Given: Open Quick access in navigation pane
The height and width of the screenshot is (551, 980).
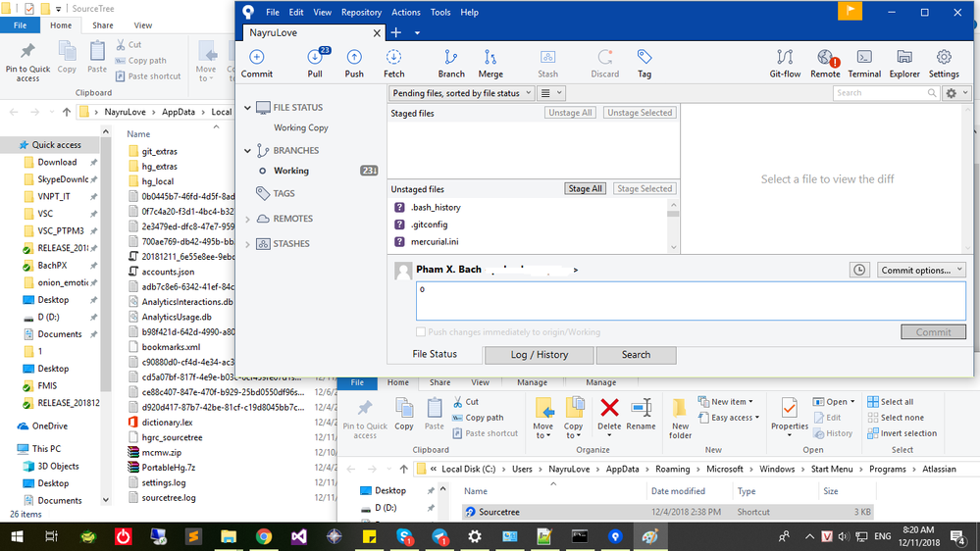Looking at the screenshot, I should 56,145.
